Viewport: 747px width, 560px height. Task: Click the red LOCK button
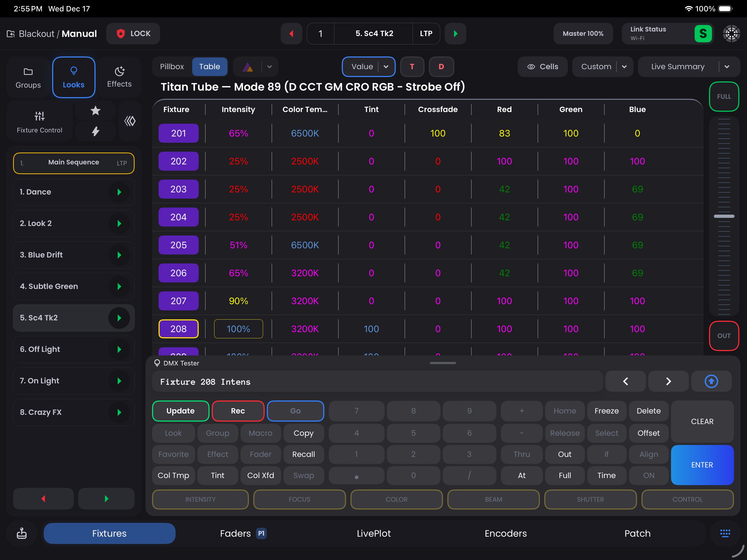tap(133, 33)
